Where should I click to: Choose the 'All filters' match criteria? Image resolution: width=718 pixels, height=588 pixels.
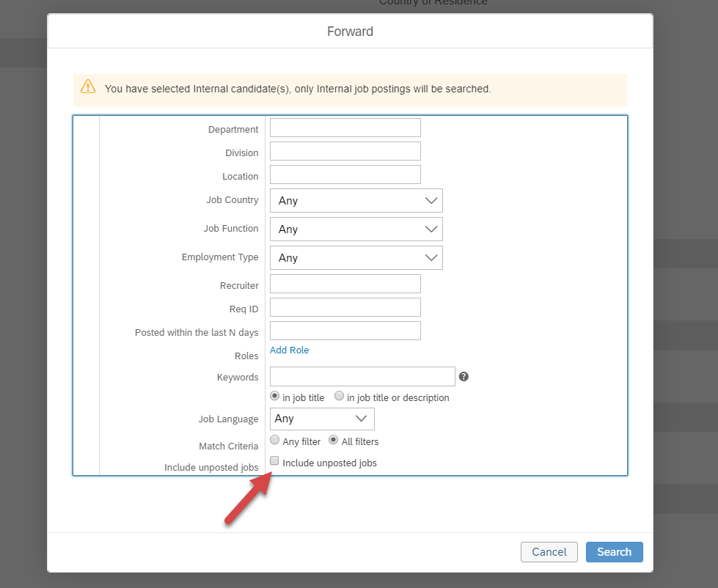pos(334,440)
